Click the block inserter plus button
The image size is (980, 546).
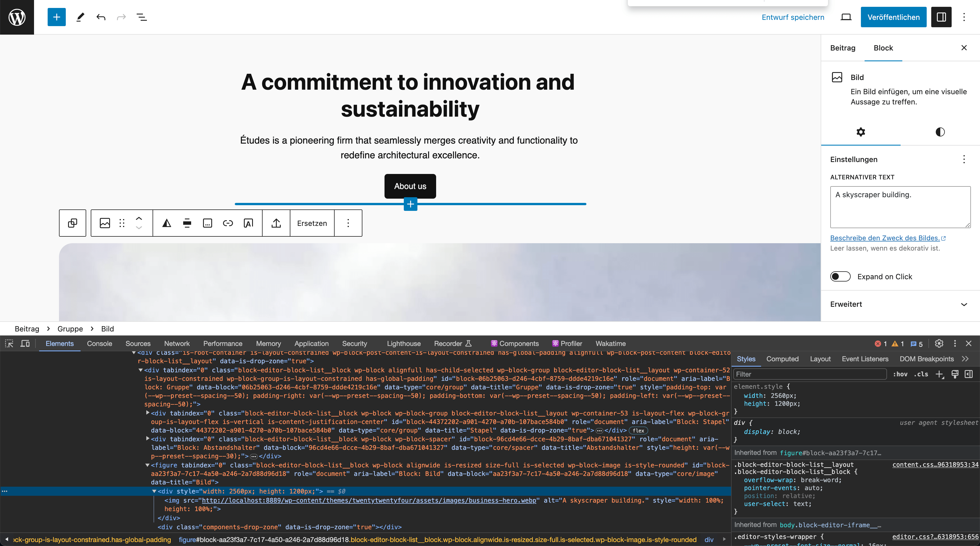click(56, 17)
